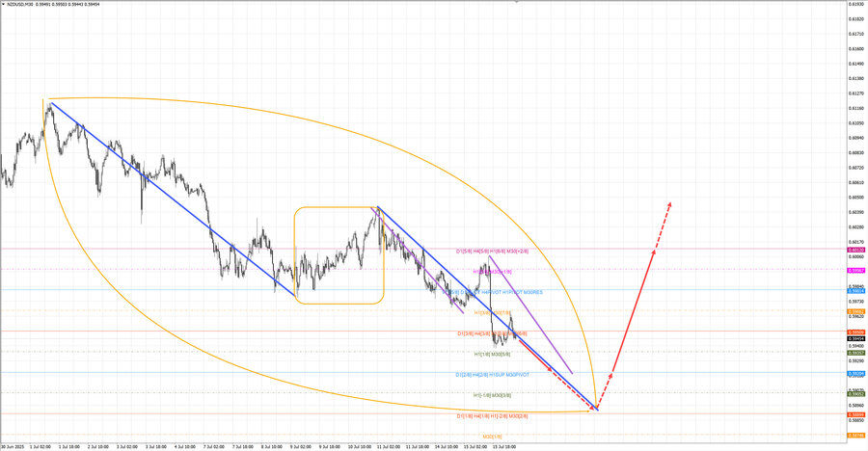Click the H4PIVOT H1PIVOT M30RES level label
868x451 pixels.
[x=512, y=292]
